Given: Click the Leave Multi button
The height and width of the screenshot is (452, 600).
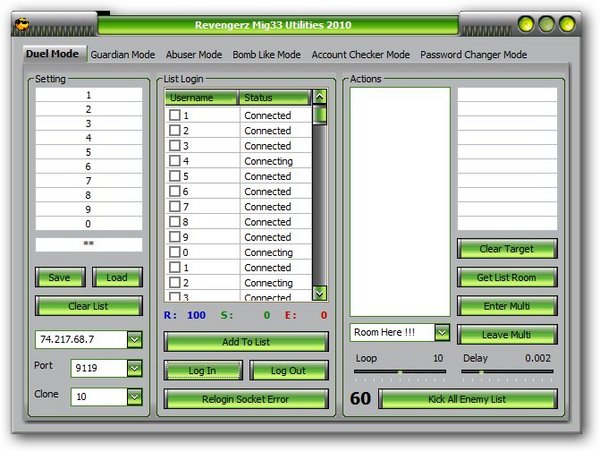Looking at the screenshot, I should click(507, 335).
